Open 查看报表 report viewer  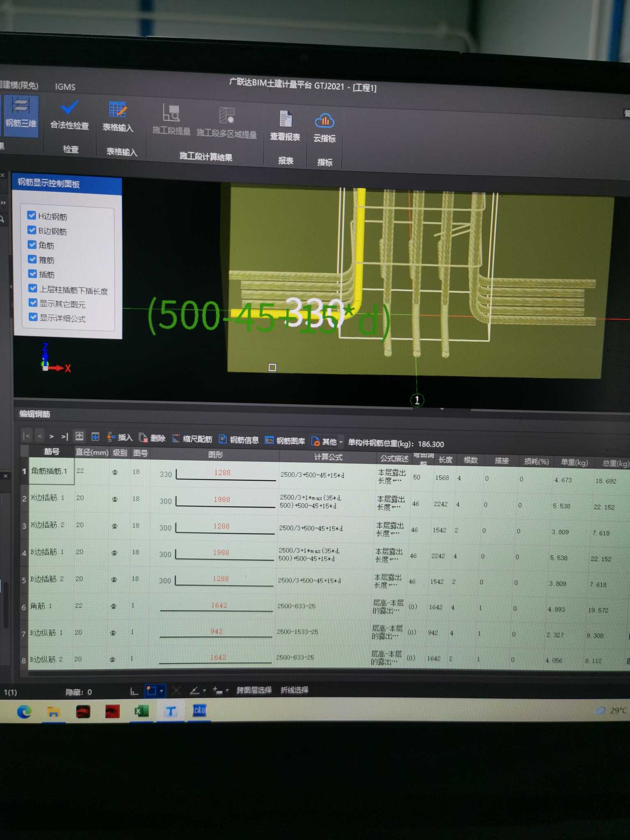[285, 126]
